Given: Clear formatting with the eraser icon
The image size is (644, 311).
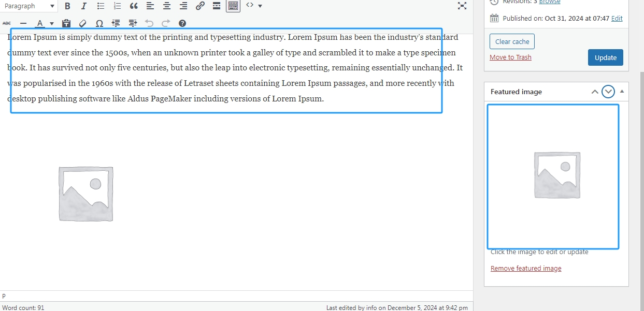Looking at the screenshot, I should click(x=82, y=23).
